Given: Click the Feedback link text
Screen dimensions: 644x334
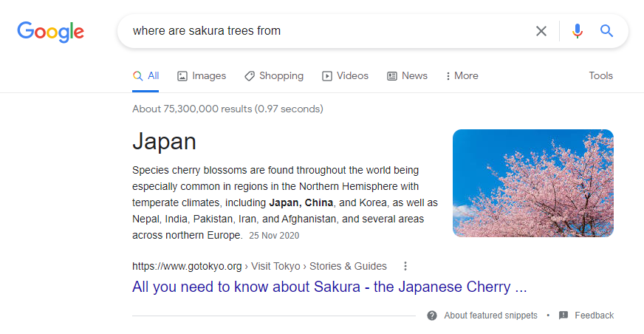Looking at the screenshot, I should [594, 316].
